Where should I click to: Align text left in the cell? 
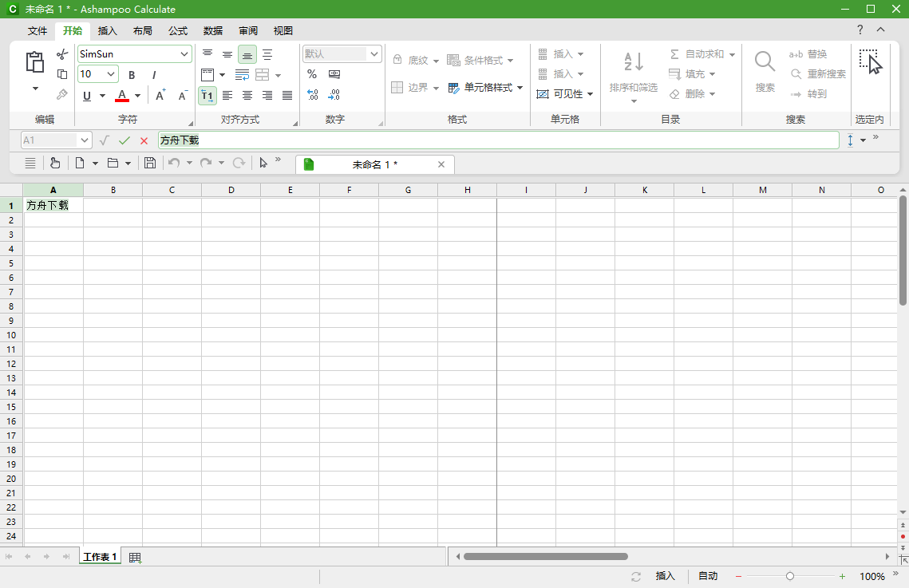(x=227, y=95)
